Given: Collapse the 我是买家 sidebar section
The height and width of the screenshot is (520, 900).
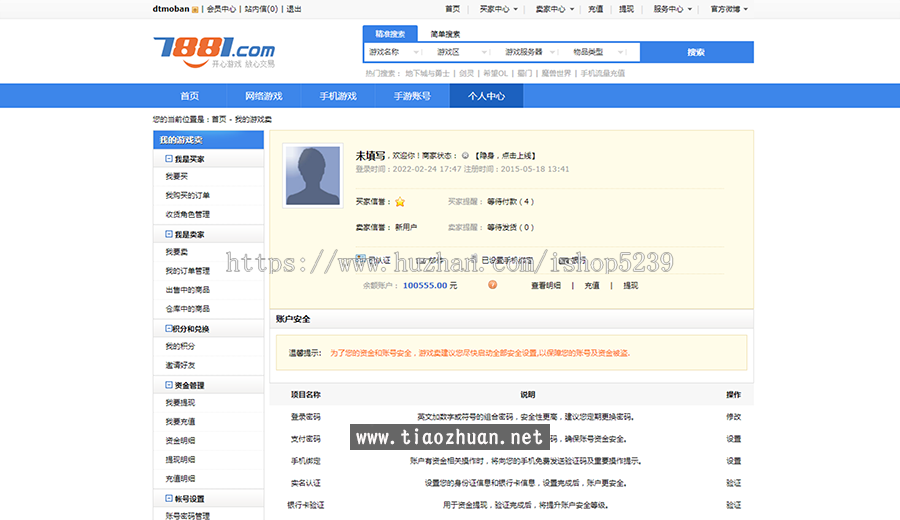Looking at the screenshot, I should (169, 159).
